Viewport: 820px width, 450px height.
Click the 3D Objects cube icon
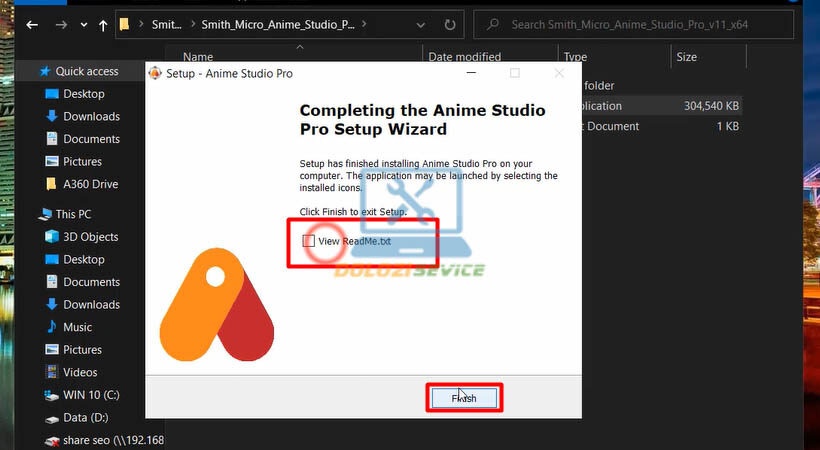point(52,237)
